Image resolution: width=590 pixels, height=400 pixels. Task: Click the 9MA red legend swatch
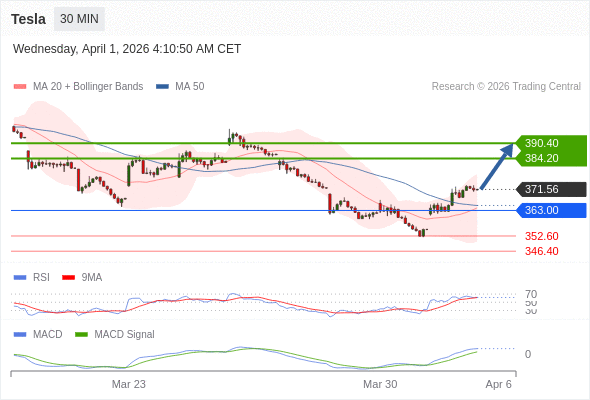tap(68, 278)
